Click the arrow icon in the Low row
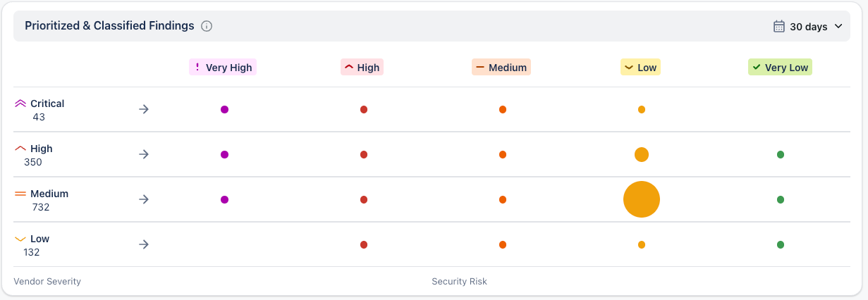The width and height of the screenshot is (868, 300). pos(144,244)
